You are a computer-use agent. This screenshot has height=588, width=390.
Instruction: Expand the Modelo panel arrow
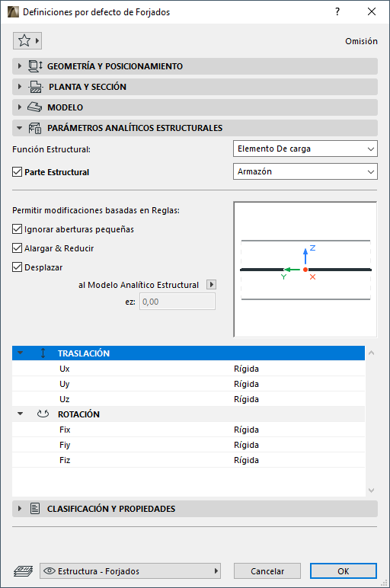click(x=20, y=107)
